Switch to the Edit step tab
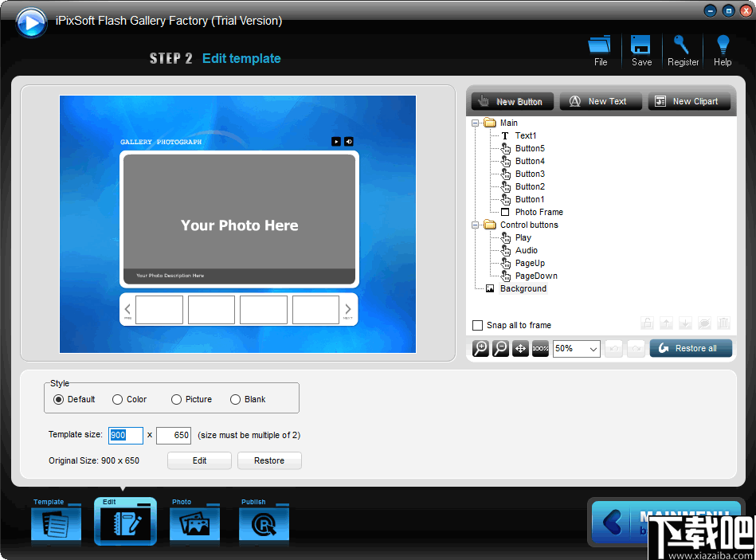The height and width of the screenshot is (560, 756). (x=125, y=521)
